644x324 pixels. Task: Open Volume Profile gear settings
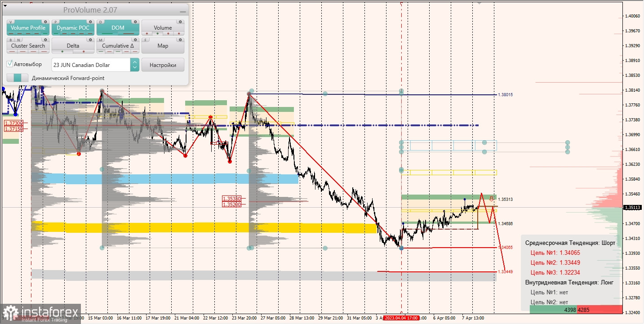[45, 22]
